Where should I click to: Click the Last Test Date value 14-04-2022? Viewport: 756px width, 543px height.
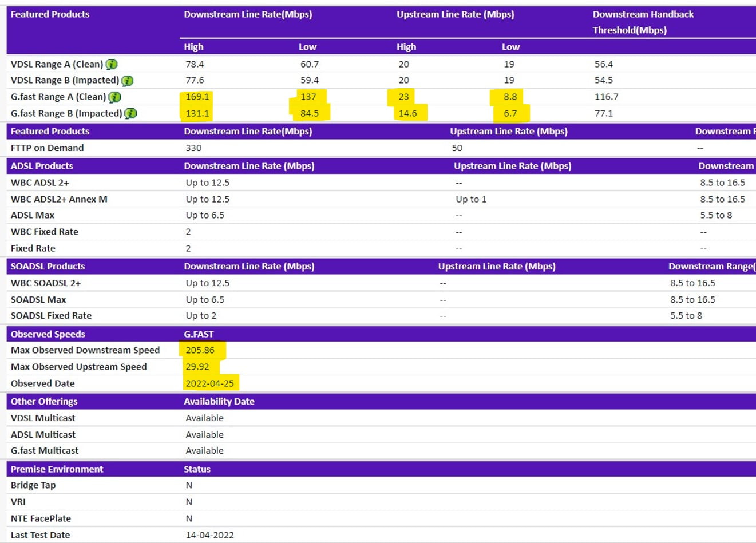tap(209, 535)
